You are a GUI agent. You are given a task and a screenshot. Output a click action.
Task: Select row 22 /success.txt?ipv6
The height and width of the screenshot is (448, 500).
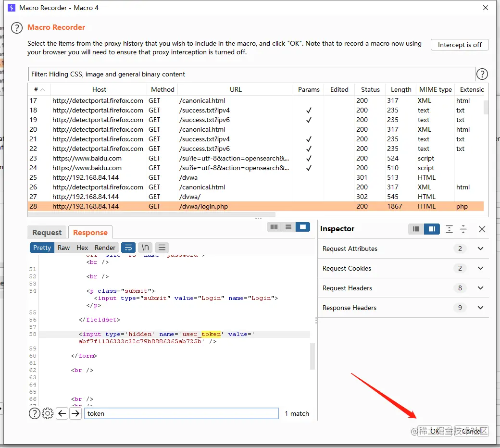[x=256, y=149]
